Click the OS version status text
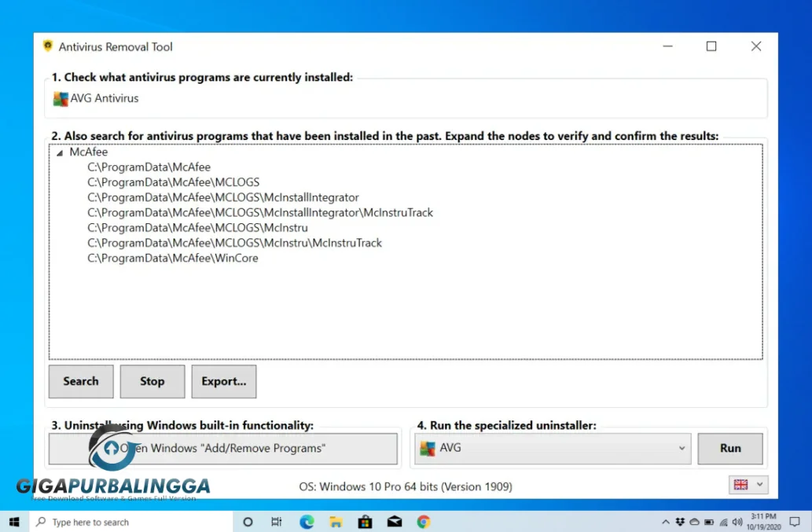This screenshot has height=532, width=812. pyautogui.click(x=406, y=487)
